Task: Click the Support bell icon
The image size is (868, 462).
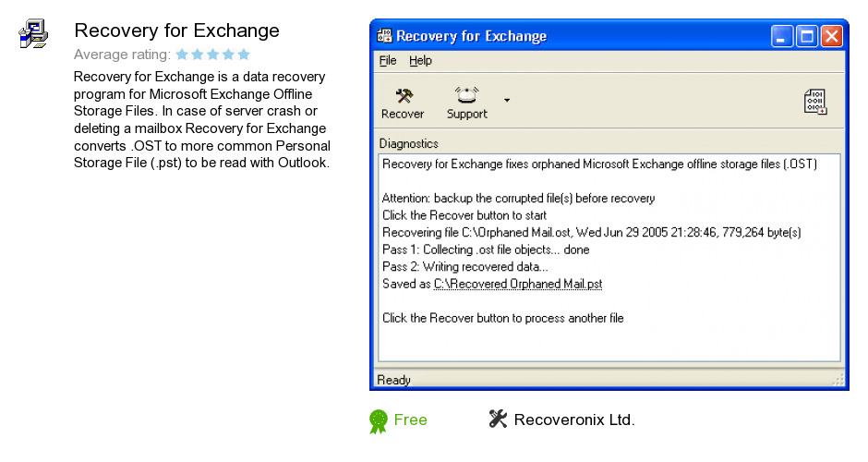Action: [466, 95]
